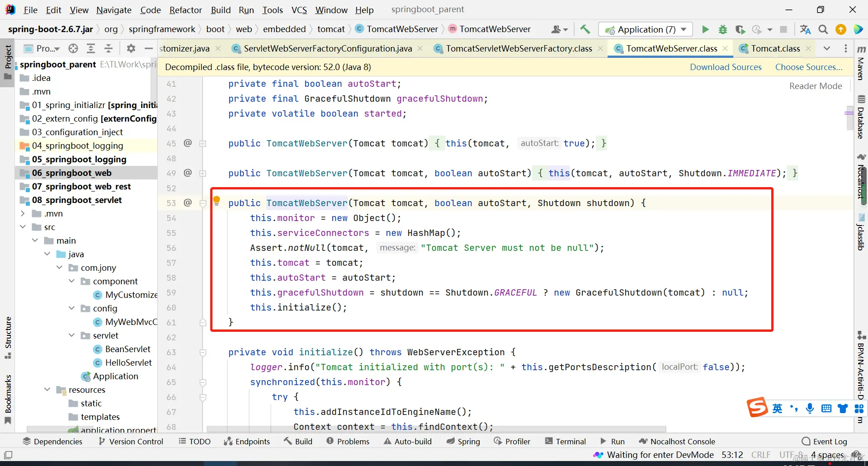
Task: Toggle Sogou punctuation mode icon
Action: [x=794, y=409]
